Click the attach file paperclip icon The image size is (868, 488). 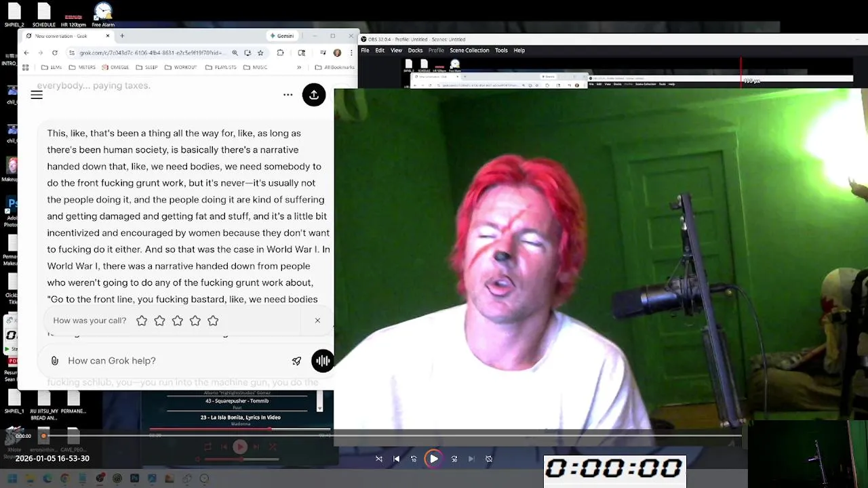55,361
